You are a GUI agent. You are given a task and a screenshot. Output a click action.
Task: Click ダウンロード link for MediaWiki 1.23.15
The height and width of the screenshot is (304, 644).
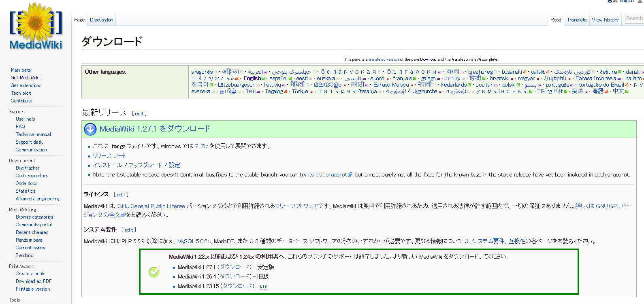[x=237, y=286]
